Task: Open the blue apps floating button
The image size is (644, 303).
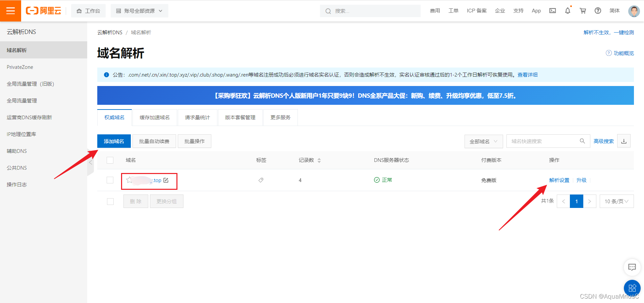Action: pos(632,288)
